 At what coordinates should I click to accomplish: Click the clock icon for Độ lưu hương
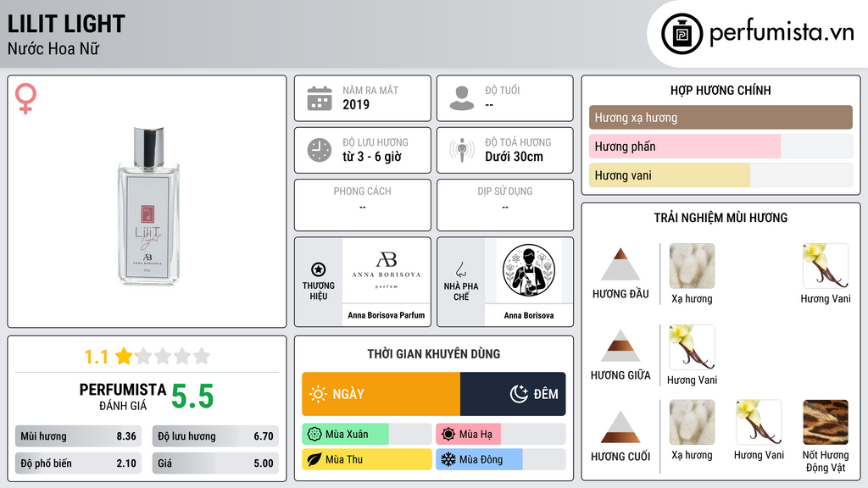pyautogui.click(x=320, y=150)
